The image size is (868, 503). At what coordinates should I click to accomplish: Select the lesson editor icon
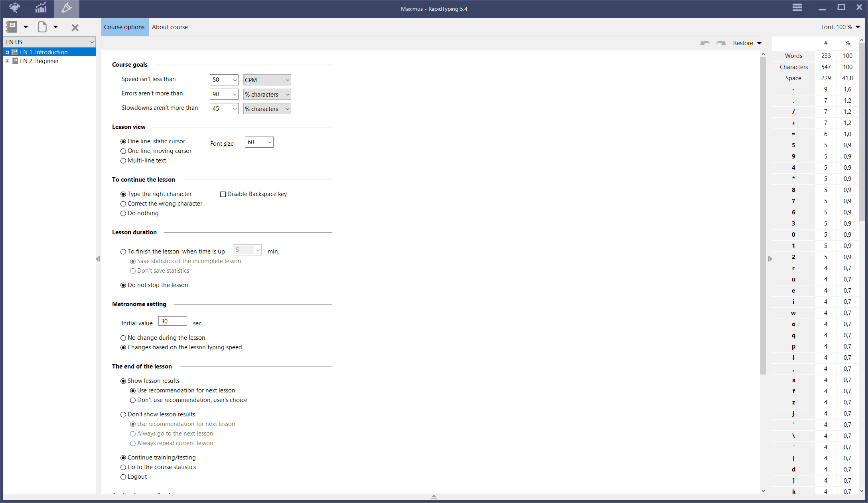tap(66, 8)
